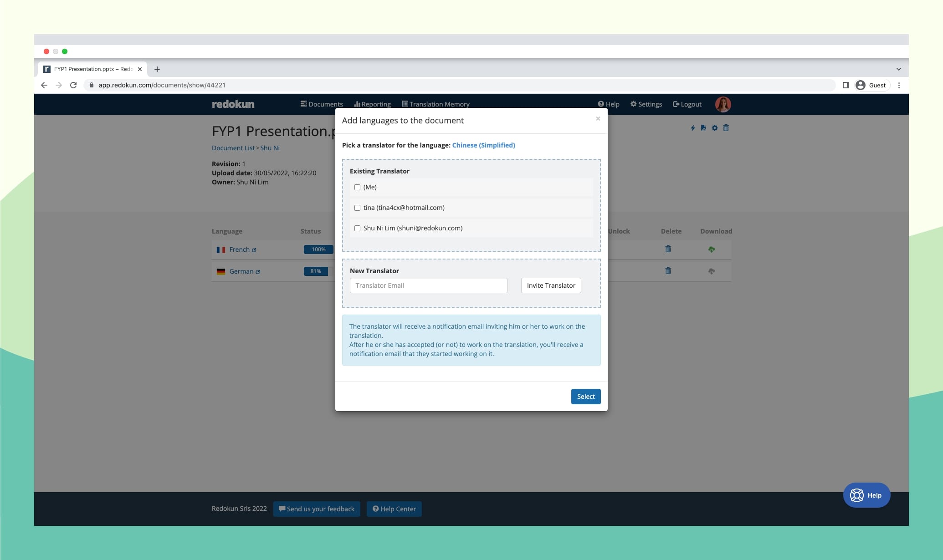Click the Help Center link in footer
The height and width of the screenshot is (560, 943).
point(394,509)
